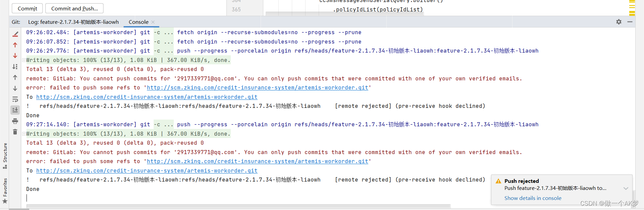Click the Commit and Push button
644x210 pixels.
[74, 8]
